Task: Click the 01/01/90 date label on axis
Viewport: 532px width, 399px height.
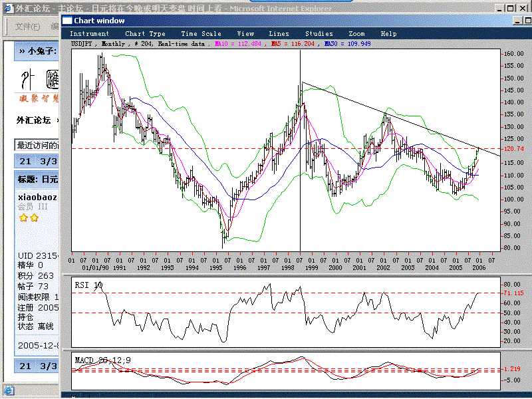Action: click(x=95, y=268)
